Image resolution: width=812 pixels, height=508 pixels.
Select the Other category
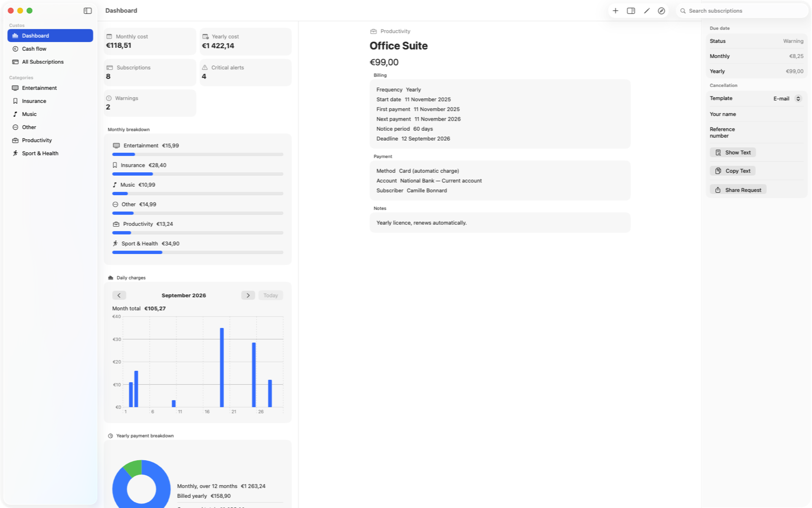pos(50,127)
